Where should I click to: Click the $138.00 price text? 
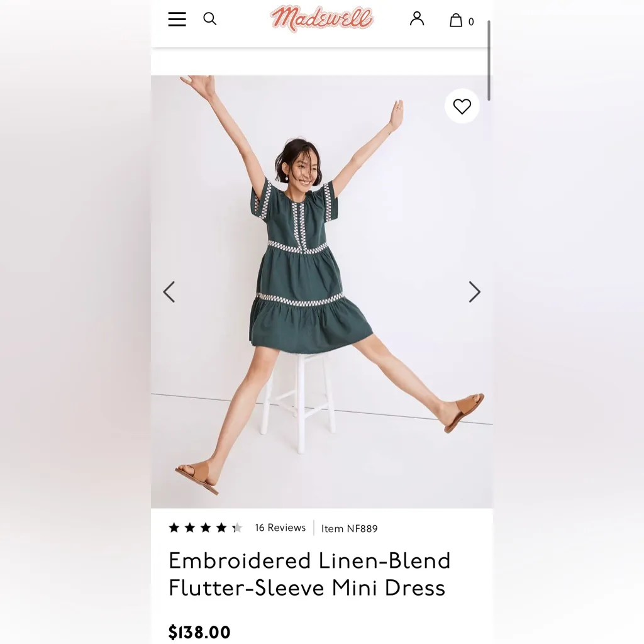(199, 632)
